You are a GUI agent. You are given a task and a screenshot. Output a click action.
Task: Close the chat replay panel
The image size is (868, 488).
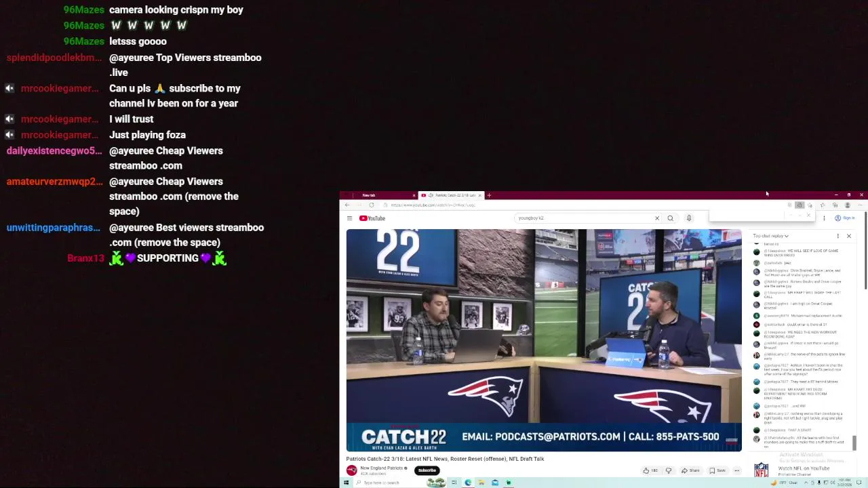pos(848,236)
